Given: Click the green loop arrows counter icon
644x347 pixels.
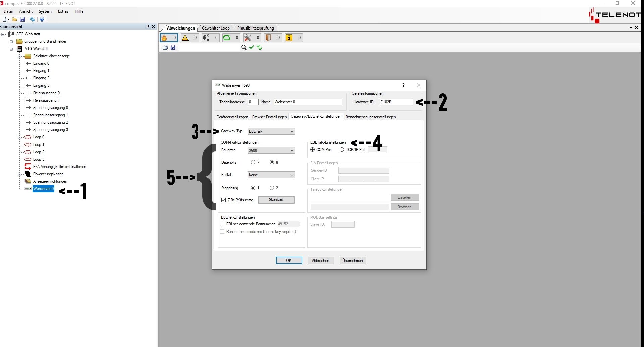Looking at the screenshot, I should (227, 38).
